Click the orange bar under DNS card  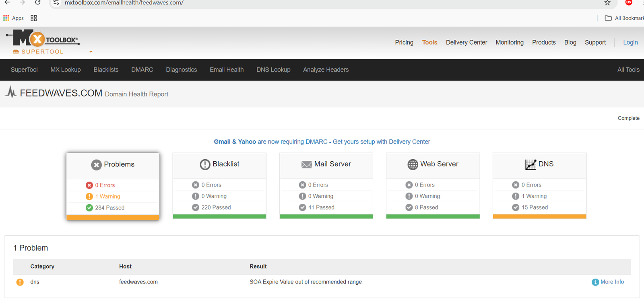click(x=539, y=217)
